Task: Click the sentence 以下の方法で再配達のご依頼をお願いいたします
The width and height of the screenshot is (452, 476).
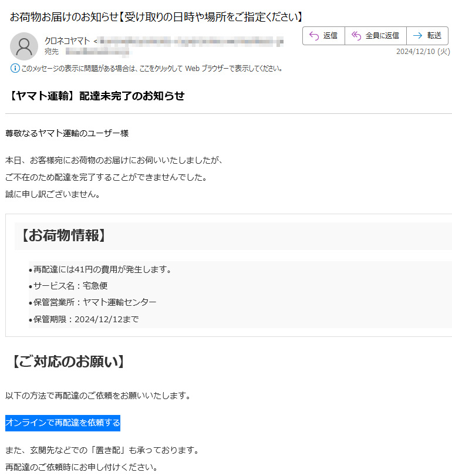Action: coord(98,396)
